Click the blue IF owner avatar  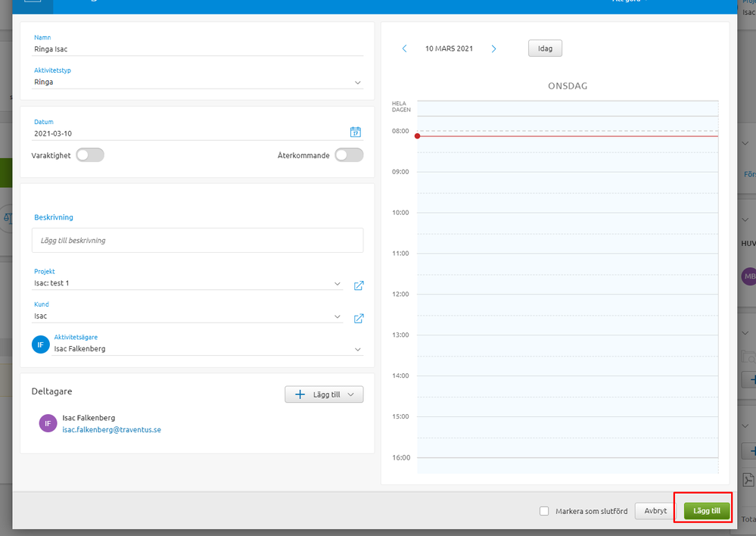(41, 344)
